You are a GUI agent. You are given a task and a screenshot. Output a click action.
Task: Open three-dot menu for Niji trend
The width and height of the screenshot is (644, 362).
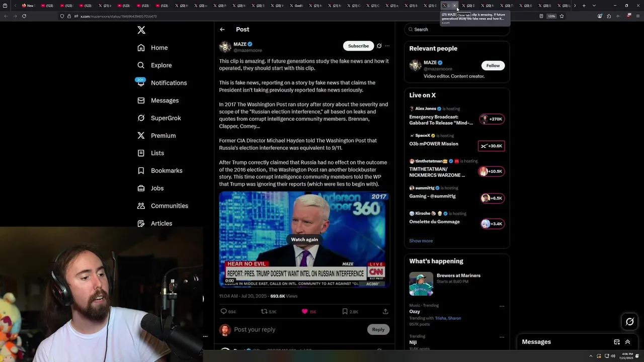pos(502,337)
